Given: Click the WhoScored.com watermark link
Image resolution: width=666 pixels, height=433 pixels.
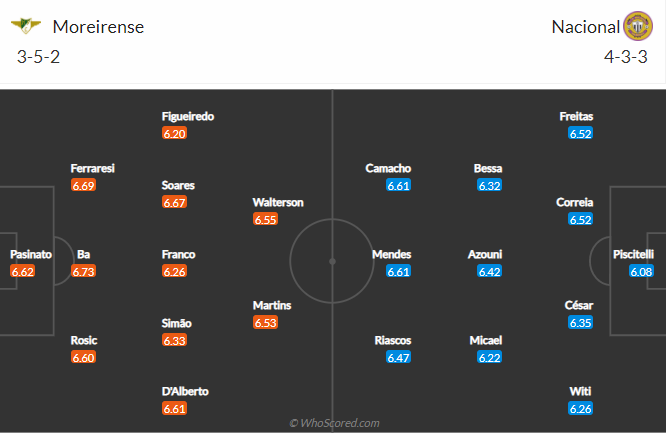Looking at the screenshot, I should (x=334, y=423).
